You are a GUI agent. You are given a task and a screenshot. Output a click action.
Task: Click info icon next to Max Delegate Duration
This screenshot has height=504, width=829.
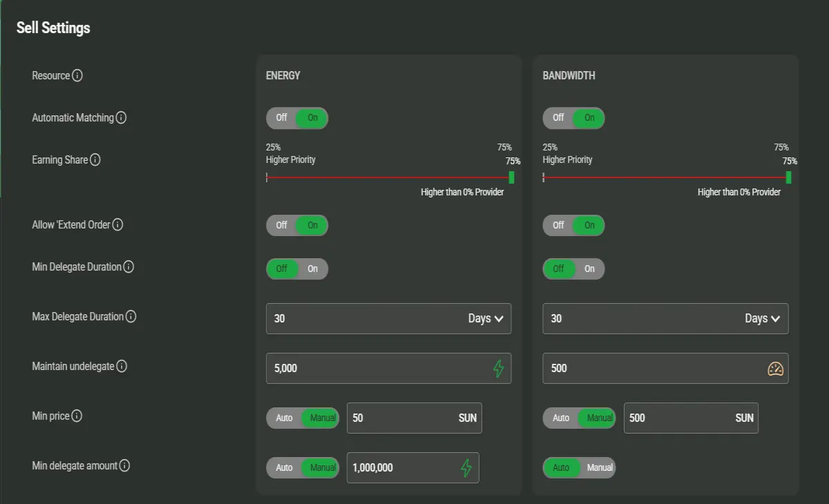(x=131, y=316)
